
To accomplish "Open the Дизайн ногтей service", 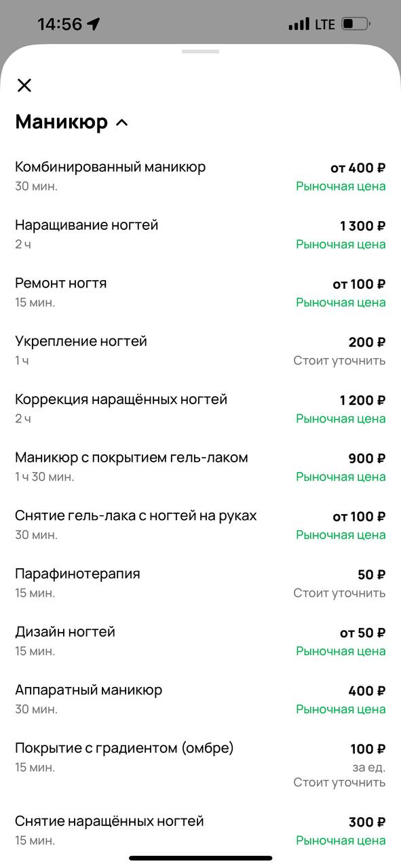I will pyautogui.click(x=200, y=641).
